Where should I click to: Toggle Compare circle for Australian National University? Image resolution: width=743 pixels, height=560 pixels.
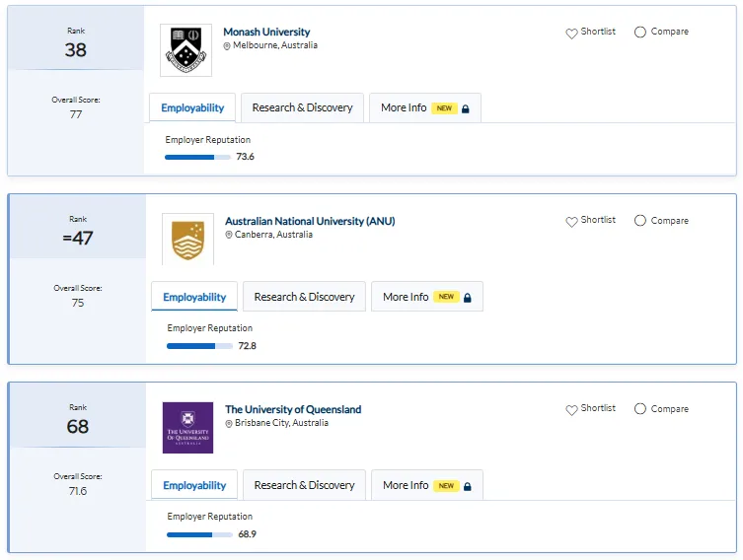[x=640, y=221]
